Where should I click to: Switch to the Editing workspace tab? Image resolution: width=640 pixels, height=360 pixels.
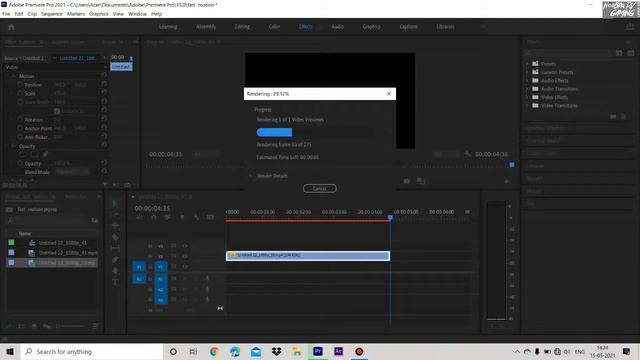(x=242, y=27)
